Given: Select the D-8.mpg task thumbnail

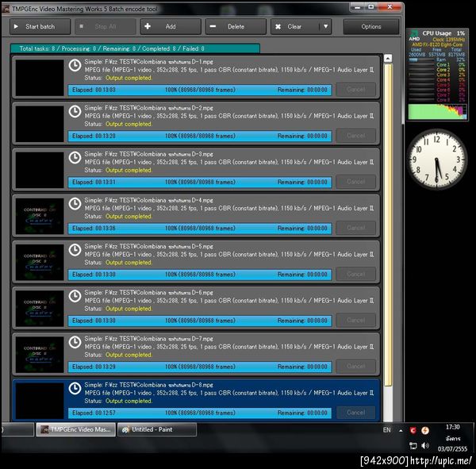Looking at the screenshot, I should (x=40, y=401).
